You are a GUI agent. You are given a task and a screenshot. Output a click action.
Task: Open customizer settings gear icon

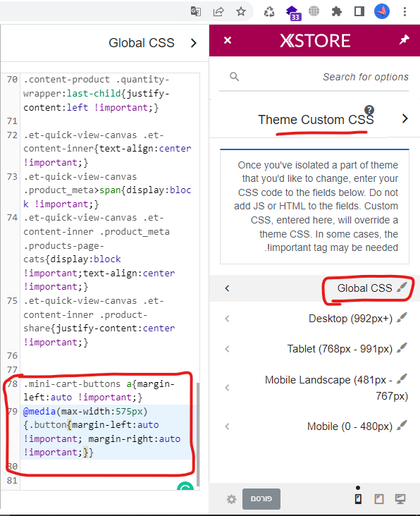[x=232, y=499]
